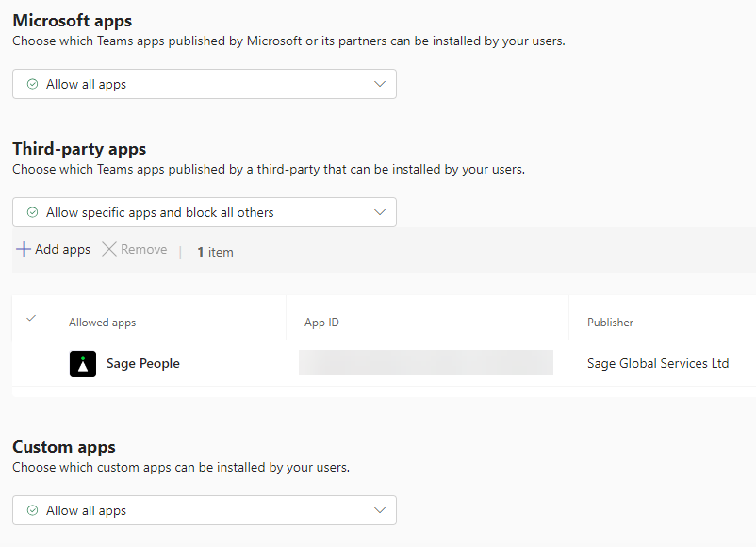Click the plus icon beside Add apps

point(24,250)
